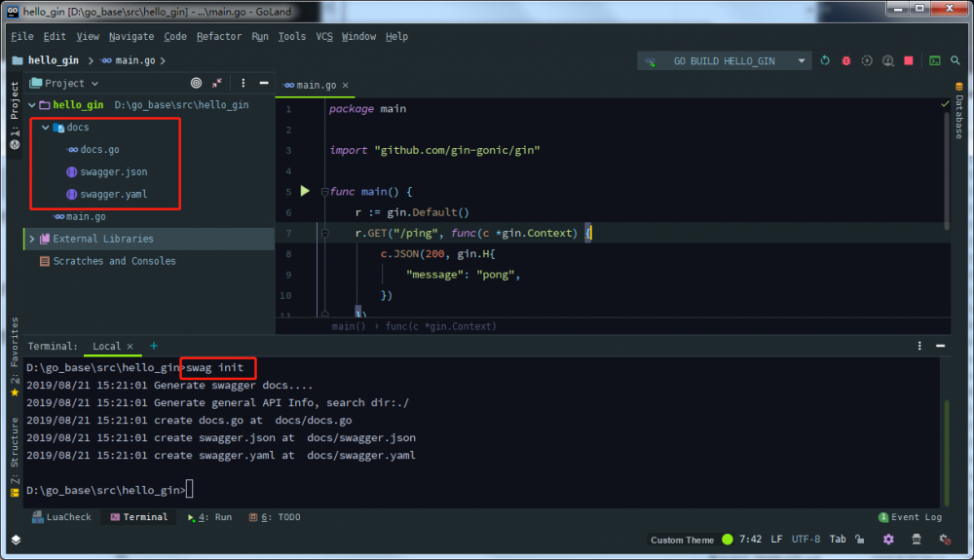Click the locate target icon in Project panel

click(x=197, y=83)
